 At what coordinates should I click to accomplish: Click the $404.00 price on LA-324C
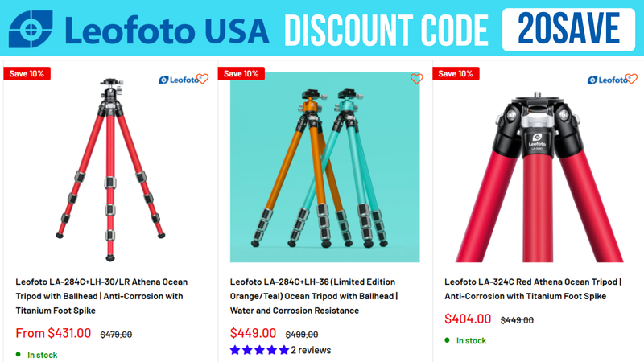(468, 319)
